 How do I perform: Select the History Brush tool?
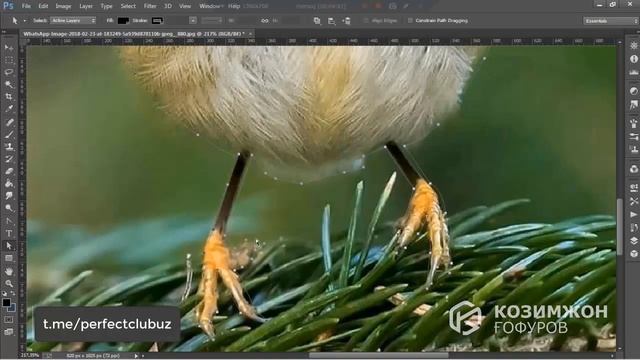(9, 159)
